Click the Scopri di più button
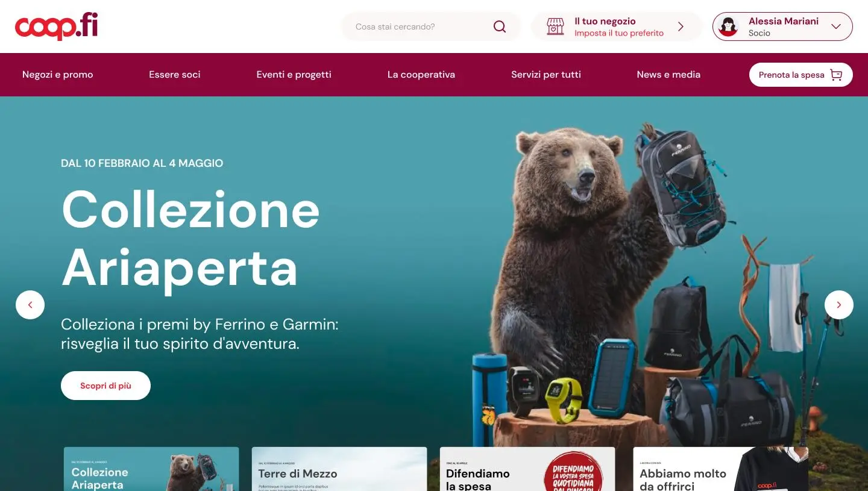This screenshot has width=868, height=491. [105, 386]
